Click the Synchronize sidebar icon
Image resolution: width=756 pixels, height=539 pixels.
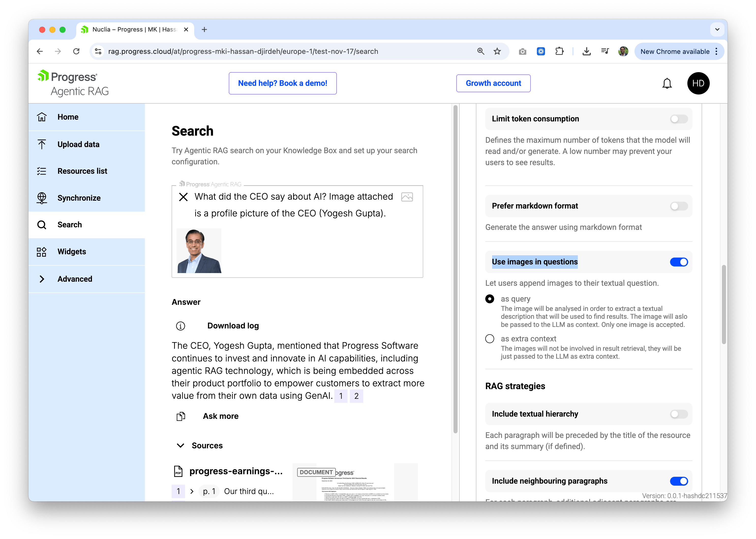click(x=42, y=198)
